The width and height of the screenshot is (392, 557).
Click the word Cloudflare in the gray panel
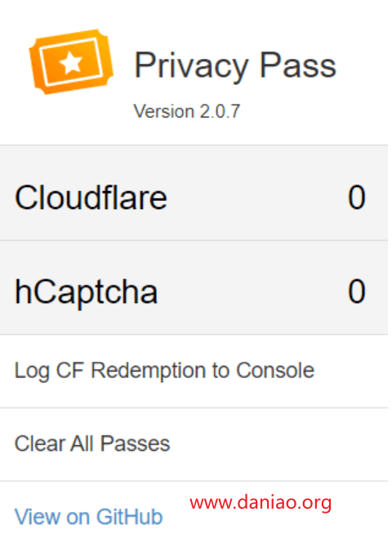click(x=91, y=197)
